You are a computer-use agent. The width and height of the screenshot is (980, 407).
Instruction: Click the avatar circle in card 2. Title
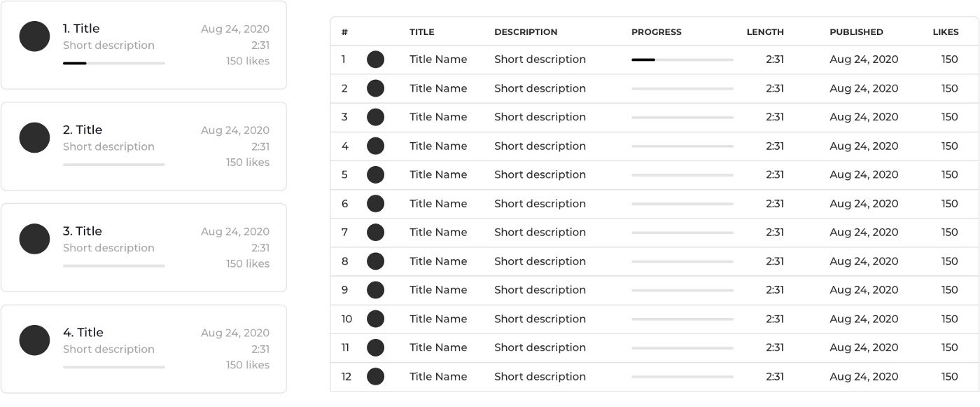pyautogui.click(x=34, y=138)
